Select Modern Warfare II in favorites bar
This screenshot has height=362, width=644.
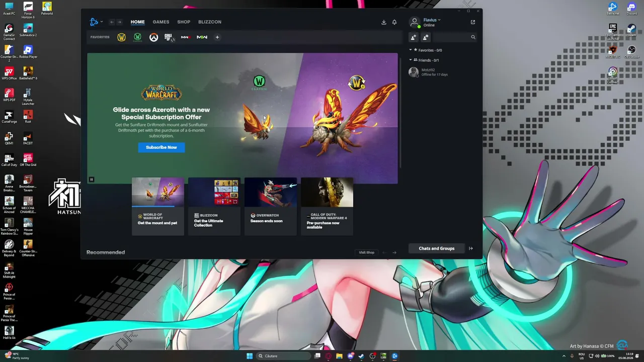pyautogui.click(x=202, y=37)
